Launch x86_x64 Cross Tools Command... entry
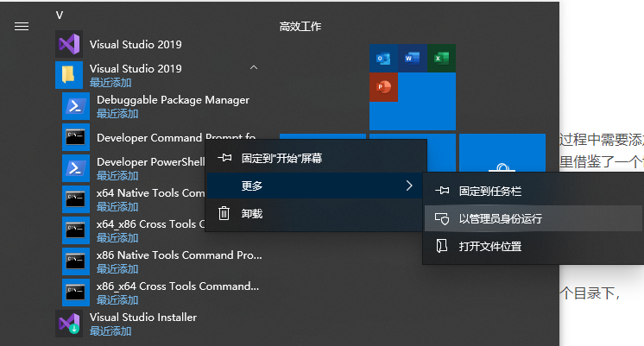This screenshot has height=346, width=644. [178, 286]
